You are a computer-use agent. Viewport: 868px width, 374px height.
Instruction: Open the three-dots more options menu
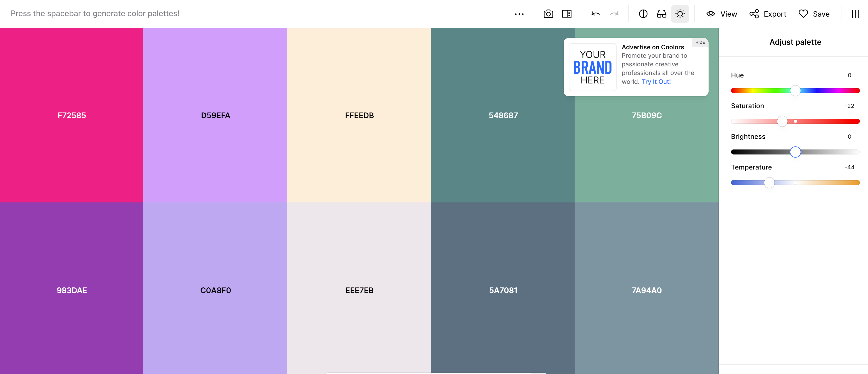click(x=519, y=14)
